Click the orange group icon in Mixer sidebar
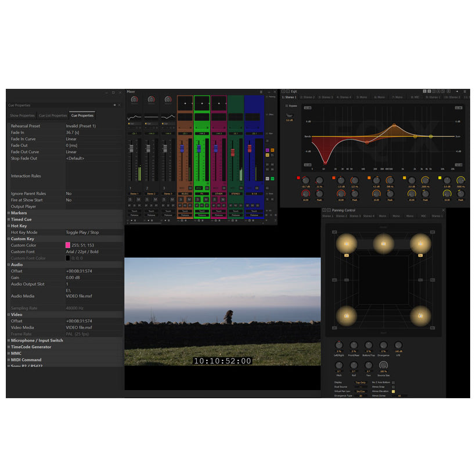Viewport: 476px width, 476px height. tap(272, 150)
